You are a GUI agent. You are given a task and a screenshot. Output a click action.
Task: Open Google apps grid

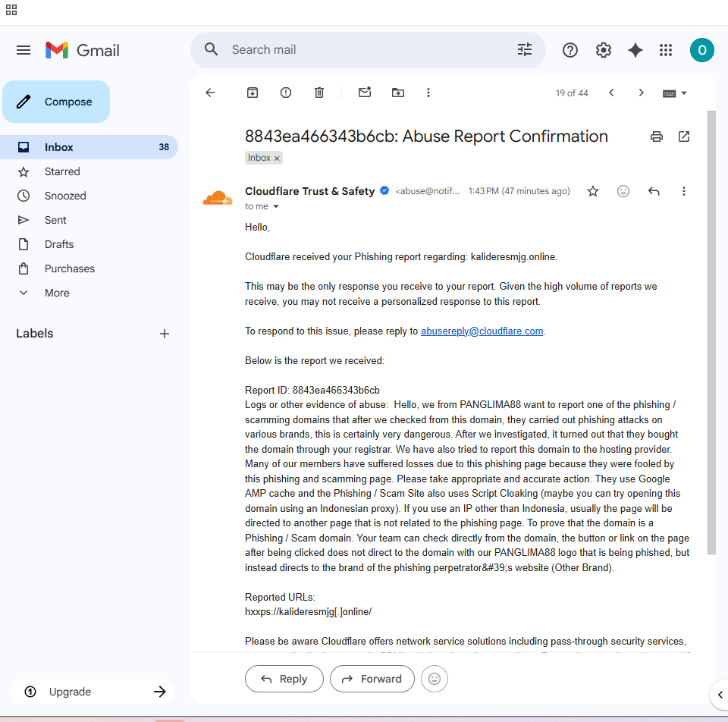[x=666, y=50]
